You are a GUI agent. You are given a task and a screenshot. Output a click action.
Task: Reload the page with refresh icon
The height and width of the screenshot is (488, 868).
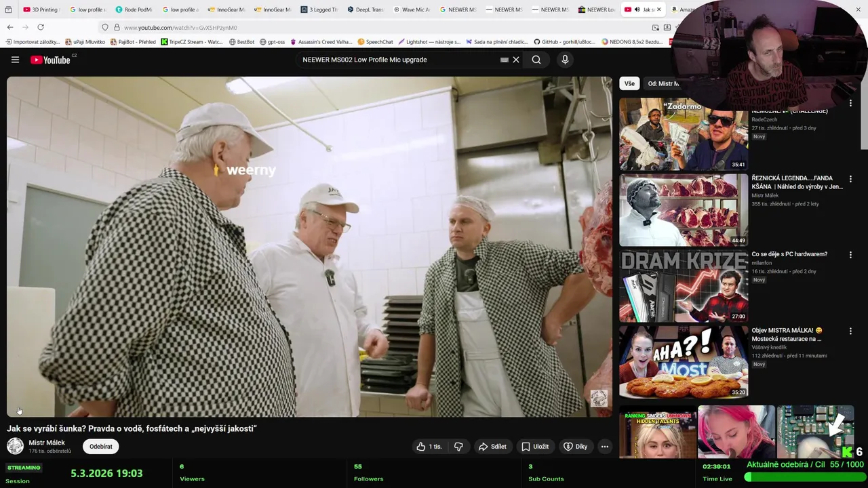coord(41,27)
